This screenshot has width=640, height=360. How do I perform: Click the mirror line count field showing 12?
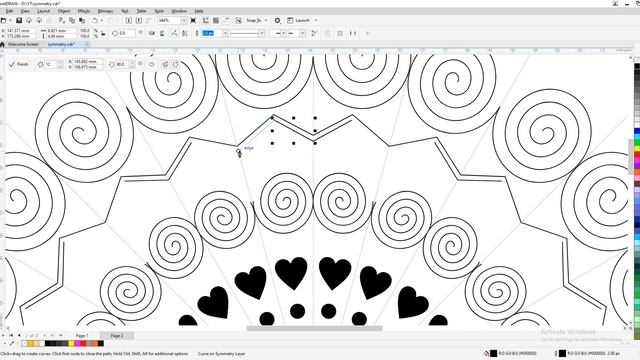(50, 64)
